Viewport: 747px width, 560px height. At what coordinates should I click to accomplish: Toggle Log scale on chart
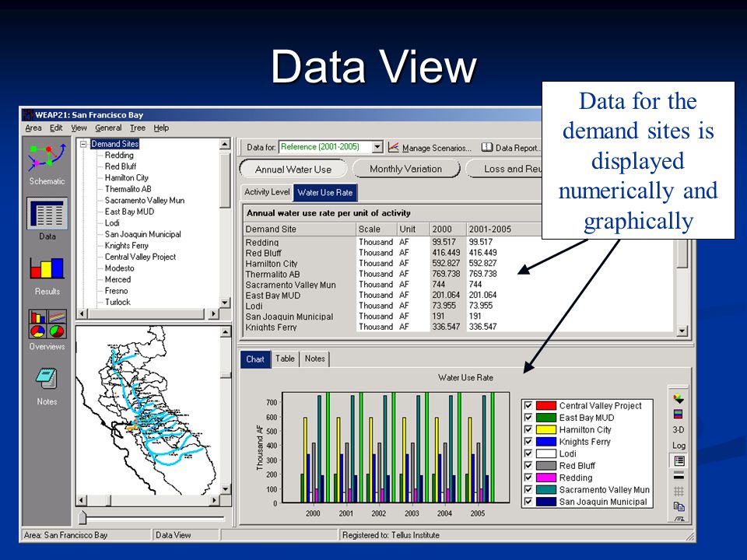coord(679,445)
